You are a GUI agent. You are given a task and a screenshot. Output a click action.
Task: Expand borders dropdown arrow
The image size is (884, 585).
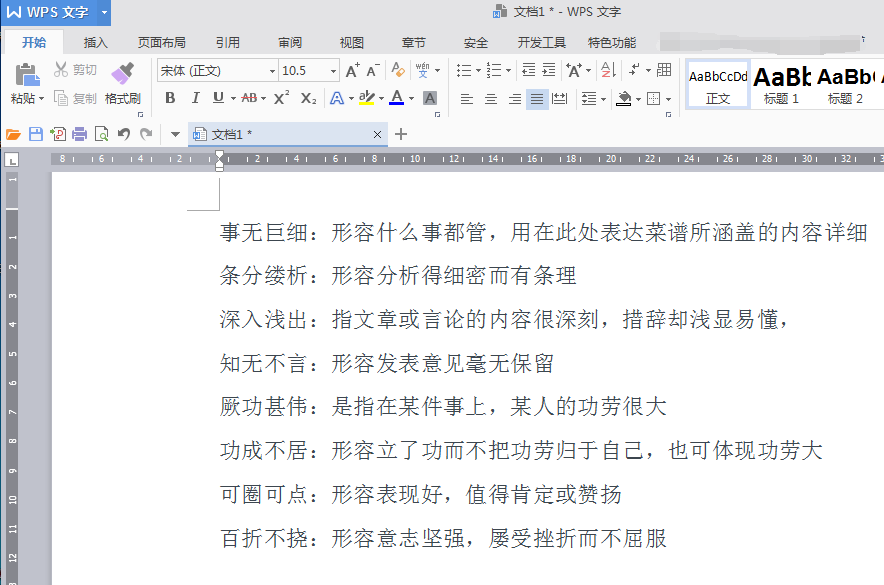point(669,99)
